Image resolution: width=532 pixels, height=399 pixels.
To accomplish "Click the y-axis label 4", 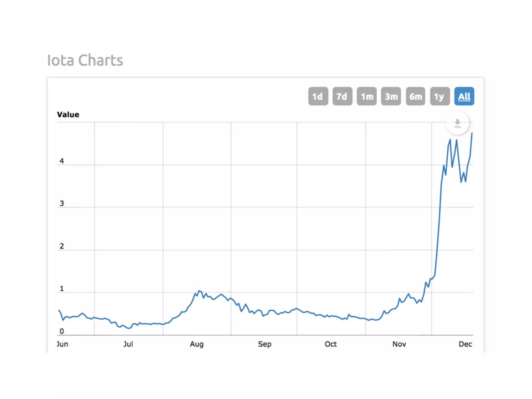I will point(62,161).
